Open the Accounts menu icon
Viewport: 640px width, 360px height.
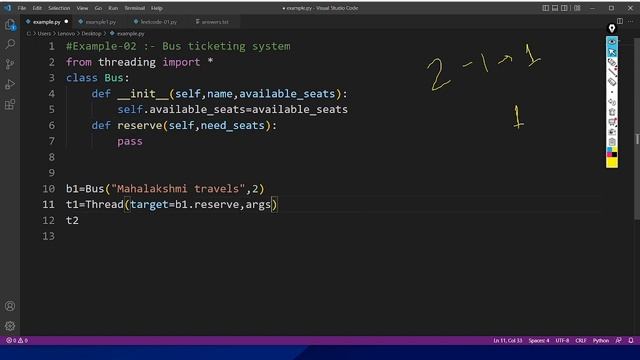pos(10,306)
